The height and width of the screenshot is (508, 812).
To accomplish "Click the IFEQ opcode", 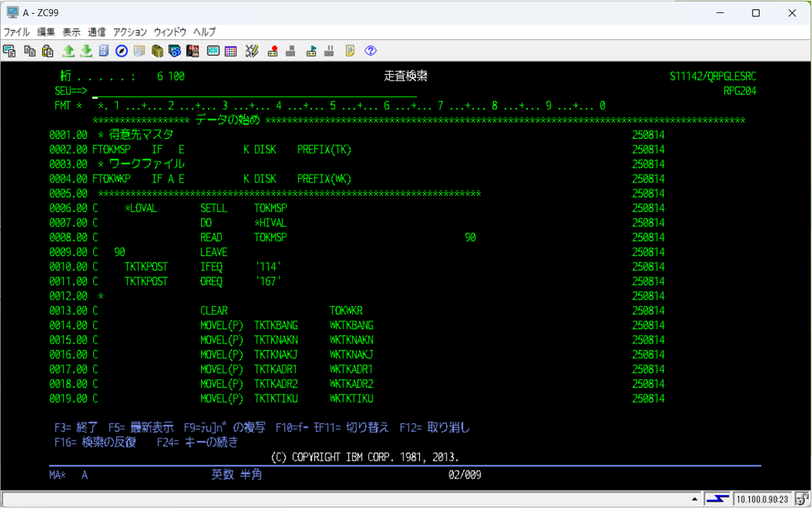I will click(212, 266).
